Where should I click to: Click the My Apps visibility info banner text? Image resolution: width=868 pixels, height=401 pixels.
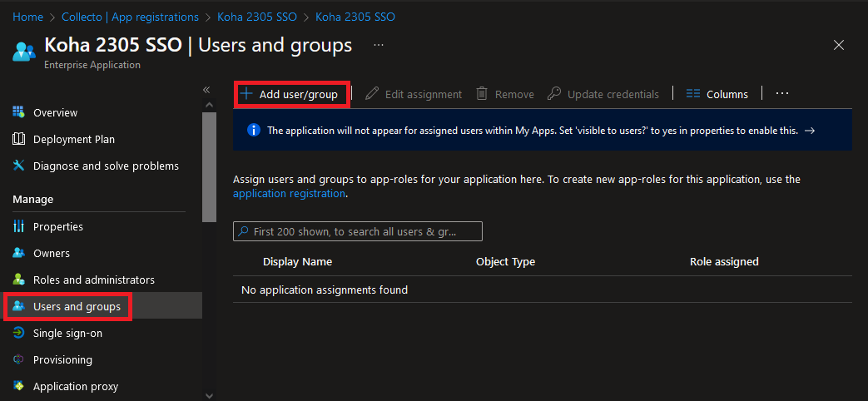click(533, 131)
